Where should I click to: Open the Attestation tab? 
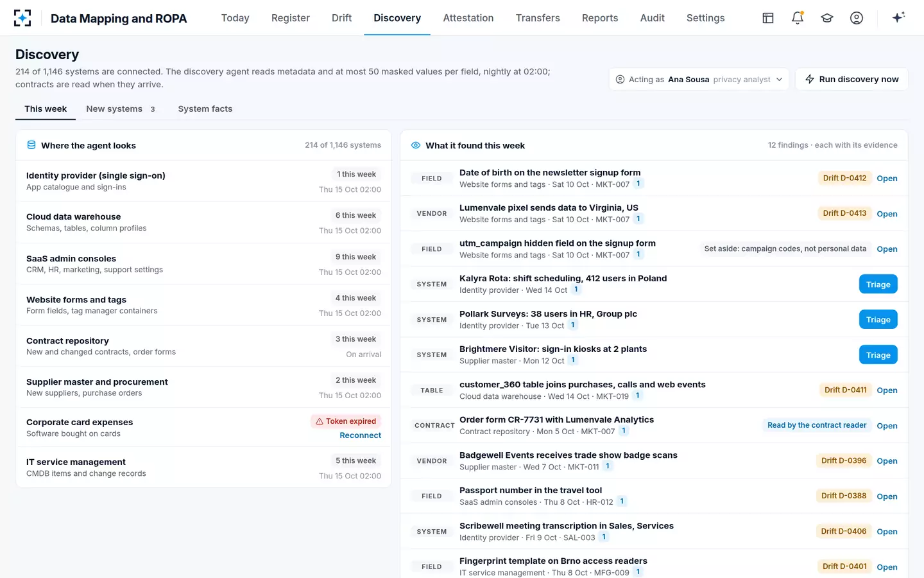click(x=468, y=18)
